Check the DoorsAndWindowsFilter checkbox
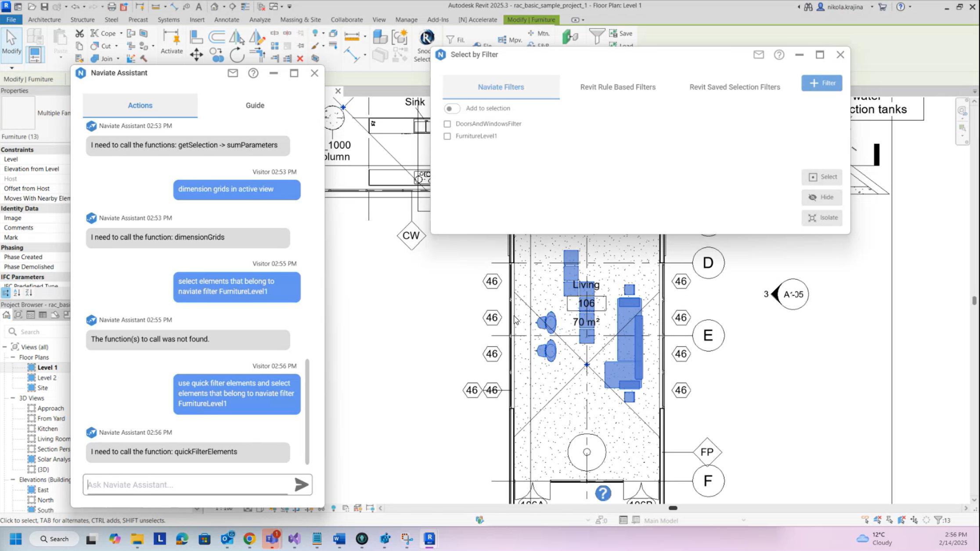This screenshot has height=551, width=980. (447, 124)
